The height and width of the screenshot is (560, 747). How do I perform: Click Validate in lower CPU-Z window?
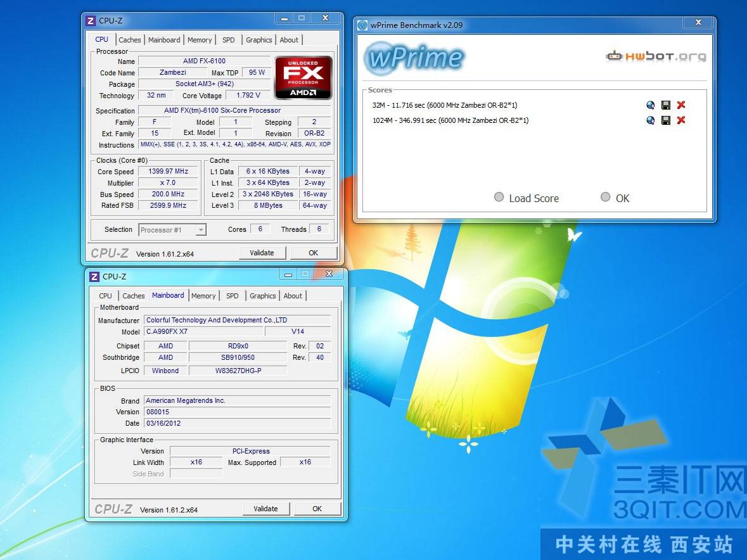pyautogui.click(x=266, y=509)
